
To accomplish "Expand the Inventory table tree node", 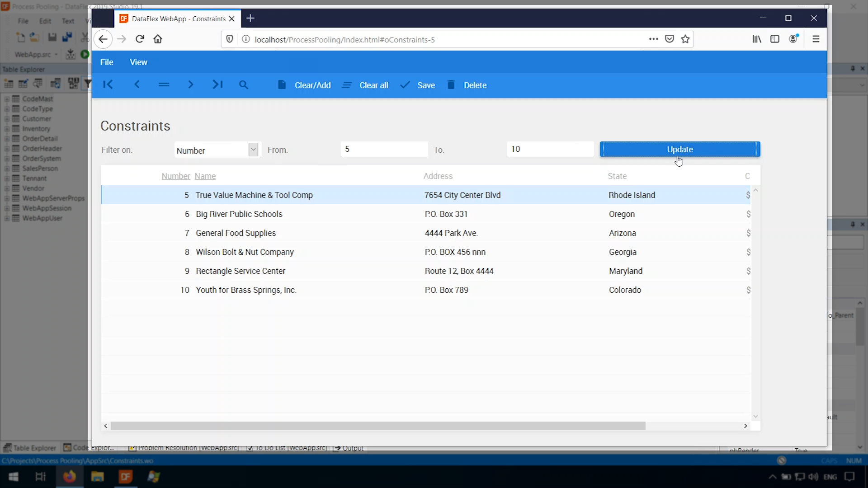I will 7,129.
